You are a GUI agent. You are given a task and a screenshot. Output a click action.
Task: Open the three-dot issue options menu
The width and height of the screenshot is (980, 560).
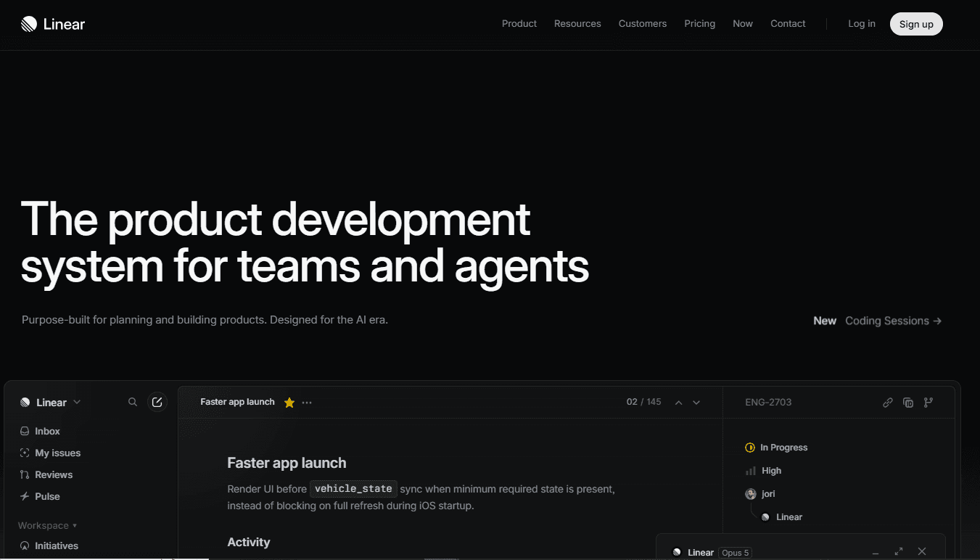point(307,403)
